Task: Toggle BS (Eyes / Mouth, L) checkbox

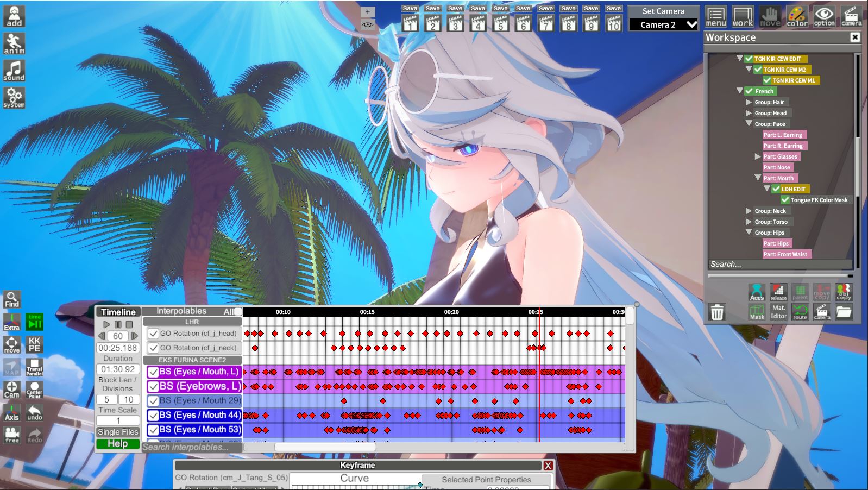Action: coord(154,372)
